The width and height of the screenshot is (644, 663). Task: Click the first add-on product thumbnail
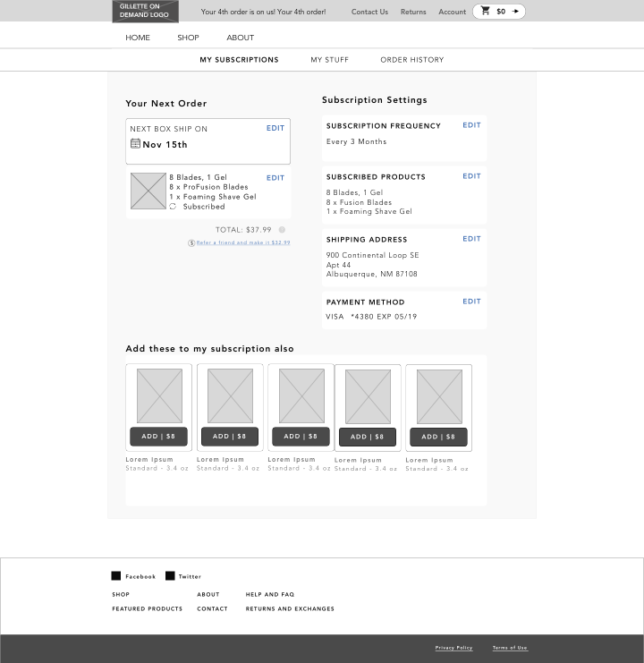click(159, 395)
